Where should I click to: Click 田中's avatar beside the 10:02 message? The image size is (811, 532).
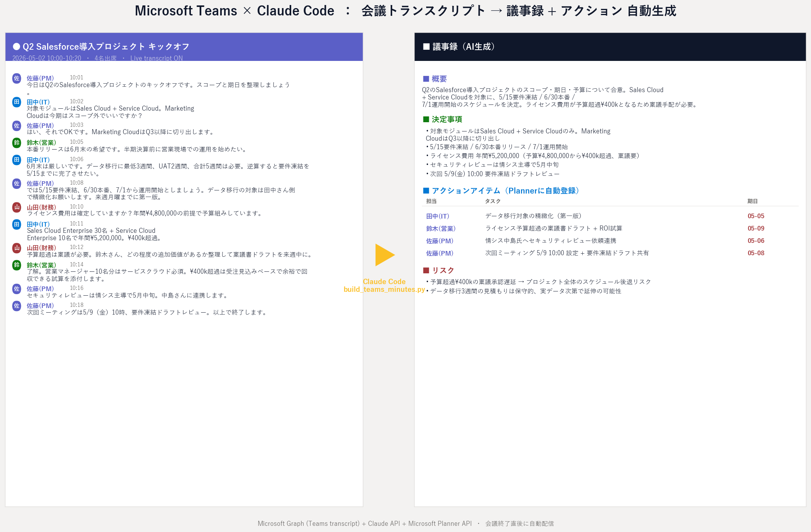click(17, 102)
